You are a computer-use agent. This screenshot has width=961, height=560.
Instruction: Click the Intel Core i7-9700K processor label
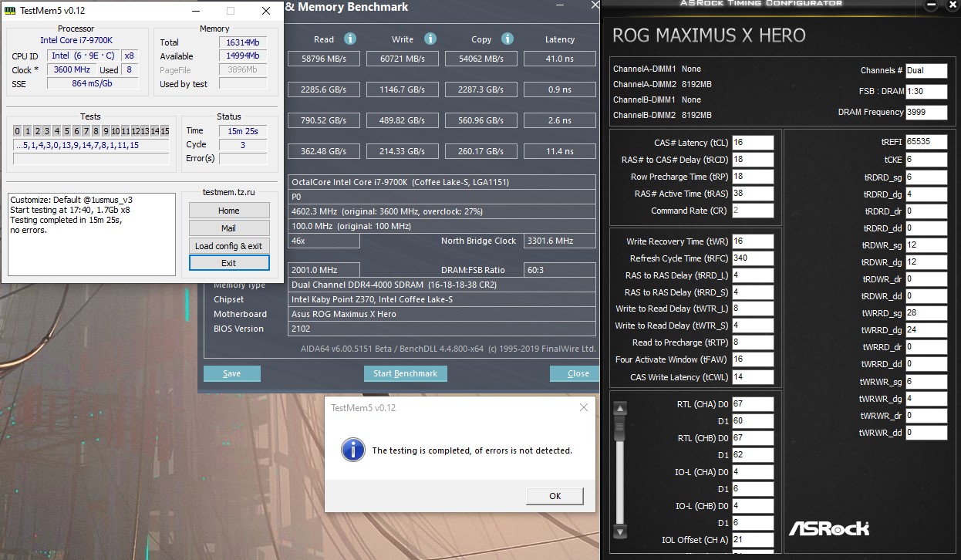pyautogui.click(x=76, y=40)
